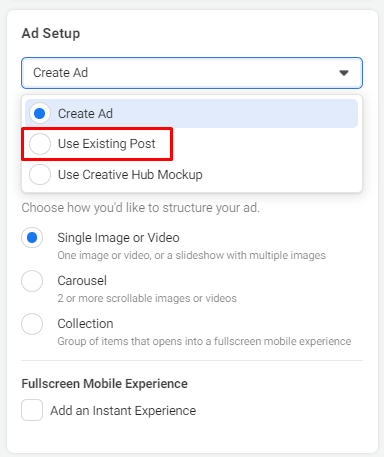Choose the Use Existing Post option label
Viewport: 384px width, 457px height.
coord(107,144)
